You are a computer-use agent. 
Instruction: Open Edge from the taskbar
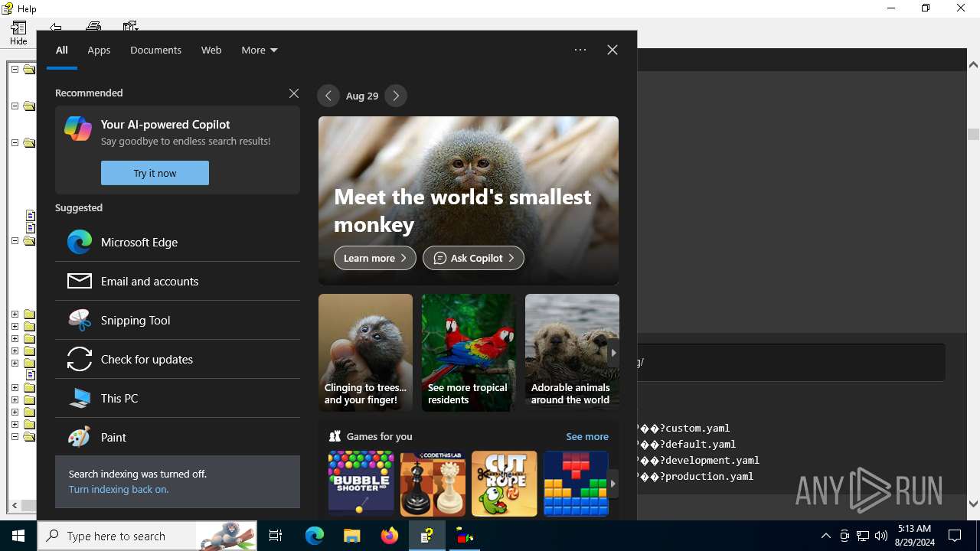click(x=315, y=536)
